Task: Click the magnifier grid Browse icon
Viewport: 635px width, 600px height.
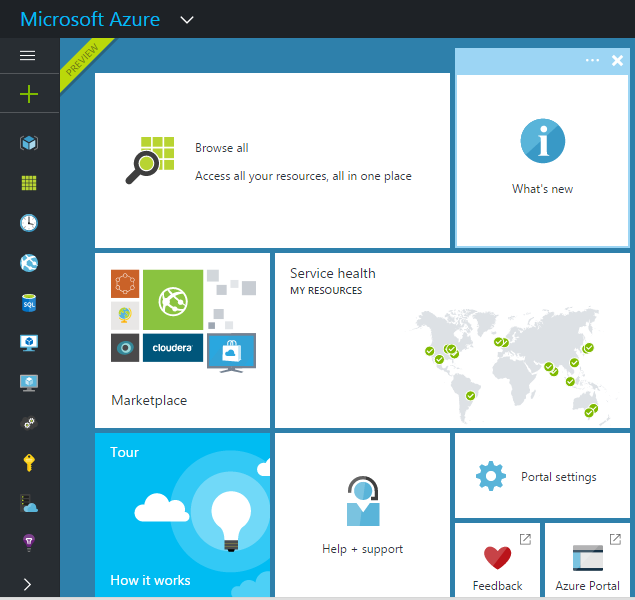Action: coord(150,160)
